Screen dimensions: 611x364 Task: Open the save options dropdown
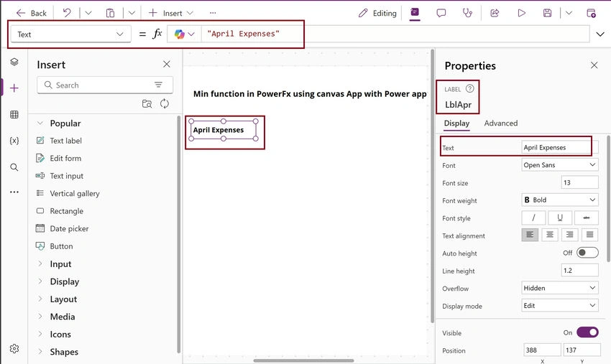coord(569,13)
